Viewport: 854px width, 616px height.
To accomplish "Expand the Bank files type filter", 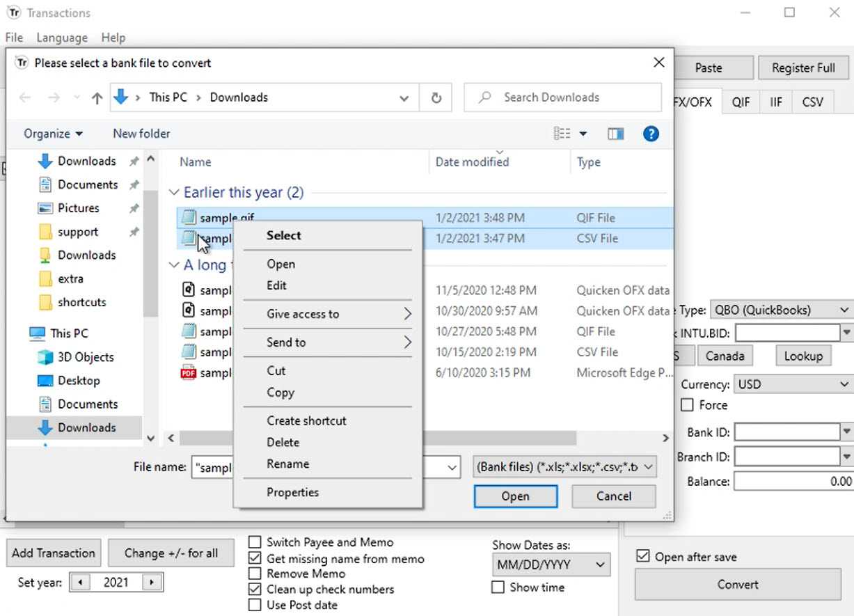I will [564, 467].
